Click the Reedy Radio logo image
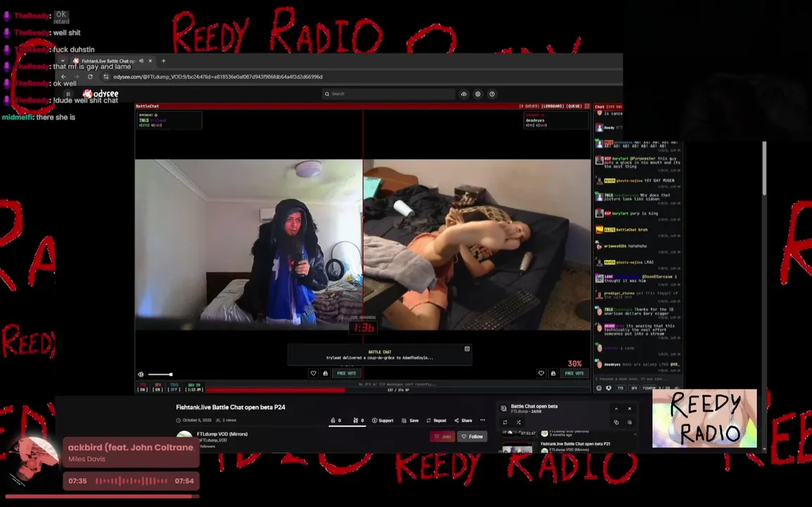The width and height of the screenshot is (812, 507). 704,418
